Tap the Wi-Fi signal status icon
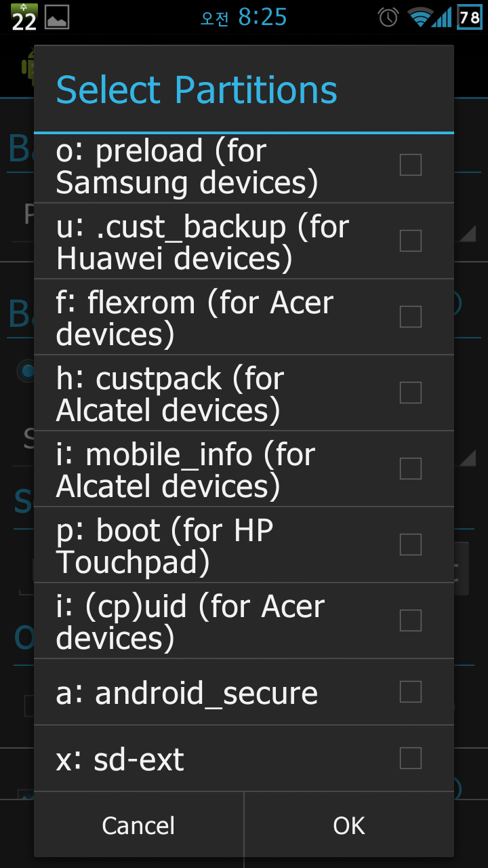Screen dimensions: 488x868 point(420,17)
